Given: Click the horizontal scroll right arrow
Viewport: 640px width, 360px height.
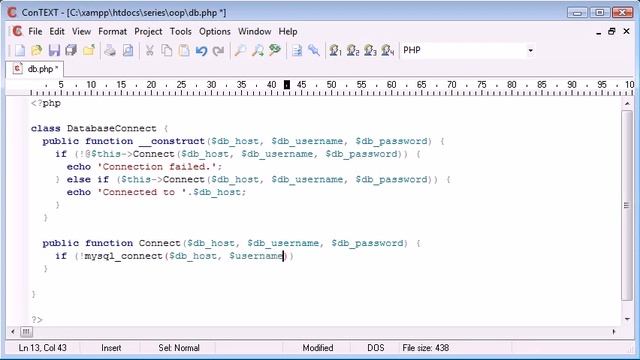Looking at the screenshot, I should 614,331.
